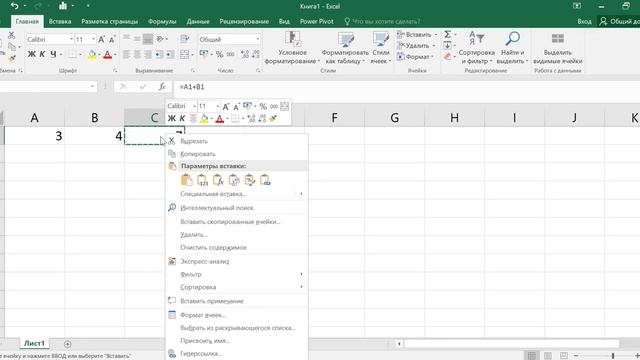640x360 pixels.
Task: Toggle italic (К) in ribbon font group
Action: click(42, 54)
